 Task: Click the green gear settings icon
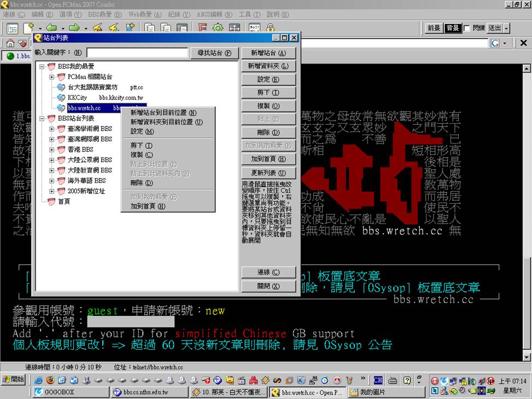(218, 28)
